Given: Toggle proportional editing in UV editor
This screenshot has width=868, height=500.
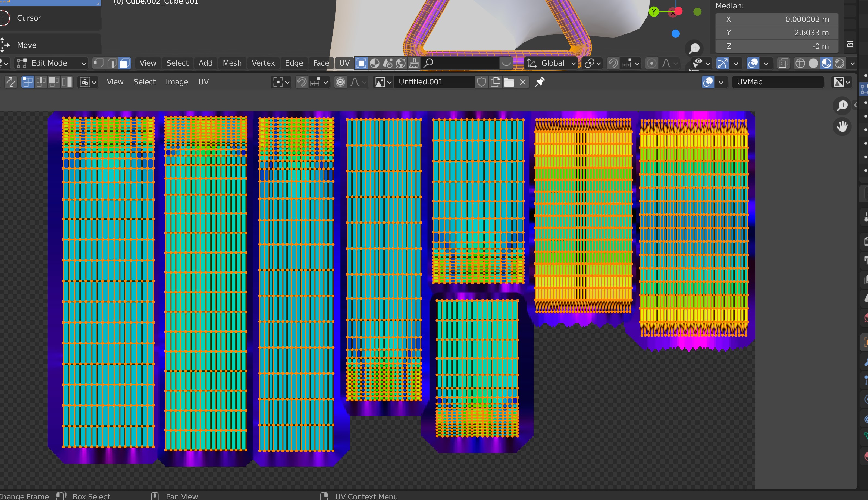Looking at the screenshot, I should (x=340, y=82).
